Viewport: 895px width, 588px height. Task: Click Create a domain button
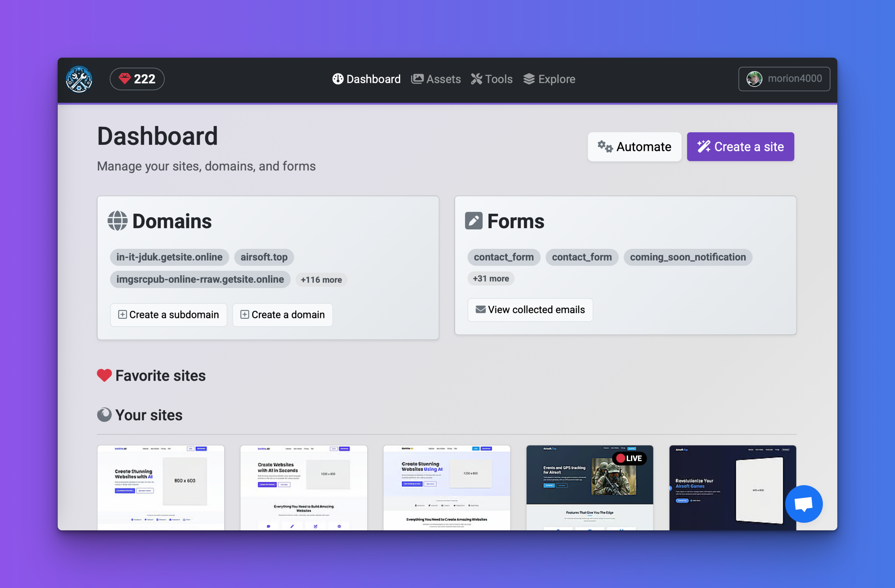tap(282, 315)
